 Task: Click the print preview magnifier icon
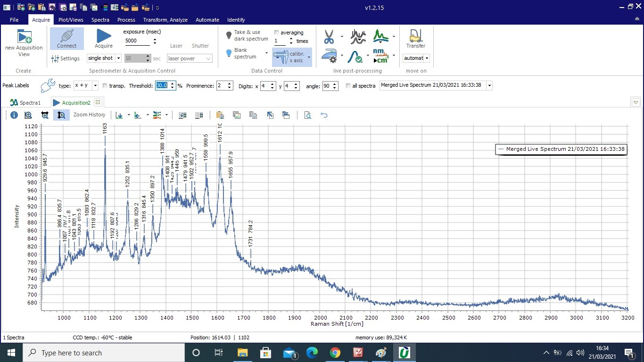point(307,115)
